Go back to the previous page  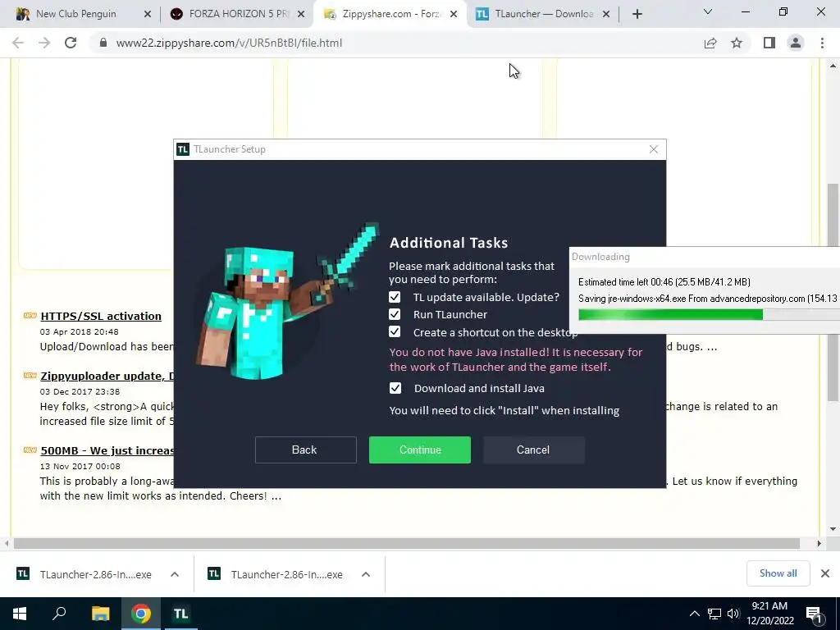click(18, 43)
